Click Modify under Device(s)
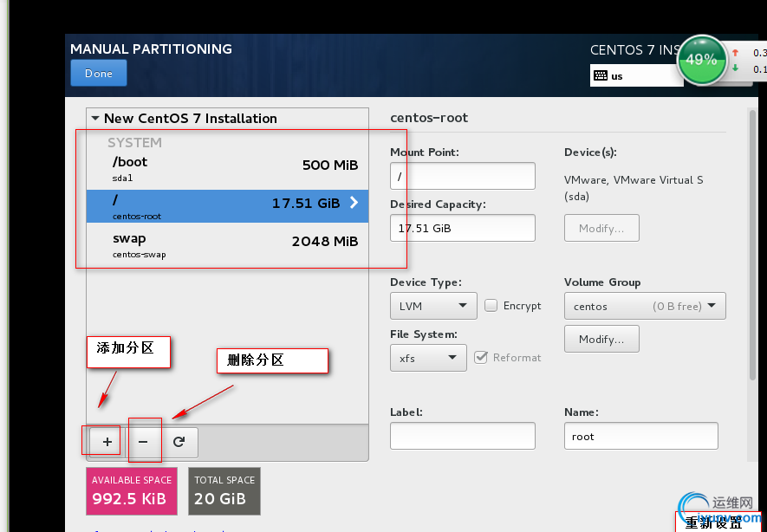Viewport: 767px width, 532px height. pyautogui.click(x=601, y=228)
